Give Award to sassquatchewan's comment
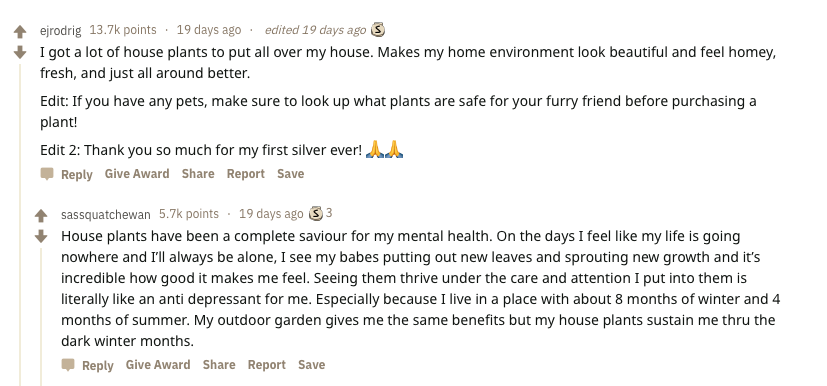827x386 pixels. (158, 364)
